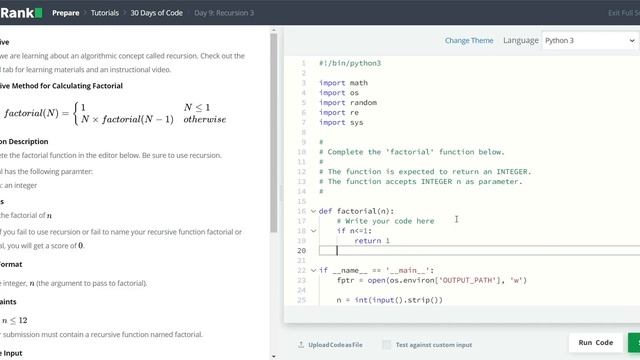Collapse the def factorial(n) fold arrow
This screenshot has height=360, width=640.
(x=313, y=211)
